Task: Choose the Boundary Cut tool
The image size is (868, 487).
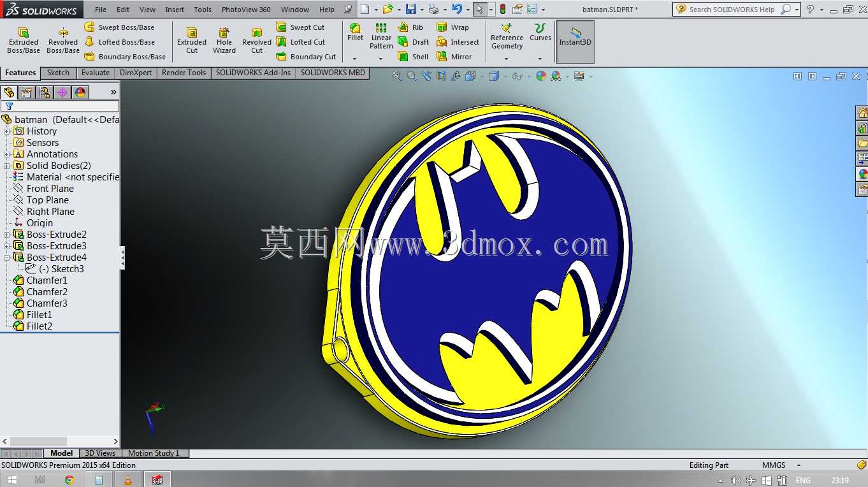Action: coord(306,57)
